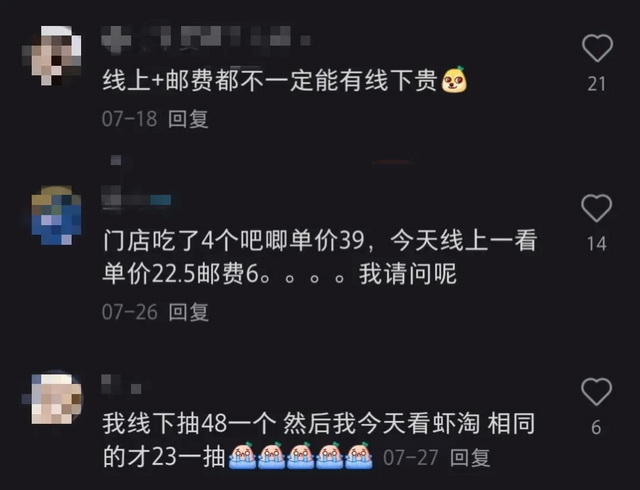The height and width of the screenshot is (490, 640).
Task: Tap the last crying emoji before 07-27
Action: (359, 455)
